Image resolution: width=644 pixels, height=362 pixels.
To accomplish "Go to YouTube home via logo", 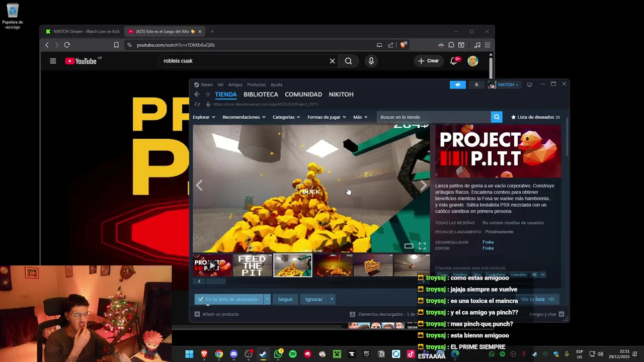I will coord(81,61).
